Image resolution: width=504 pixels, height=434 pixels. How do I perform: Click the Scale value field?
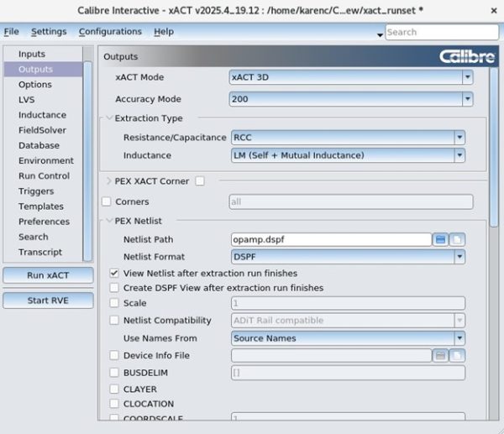pos(348,303)
